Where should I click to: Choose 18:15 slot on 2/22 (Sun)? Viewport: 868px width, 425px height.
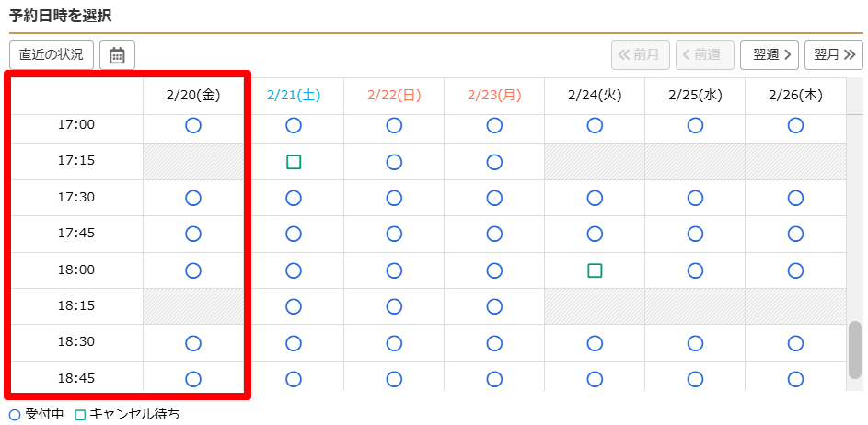coord(394,306)
